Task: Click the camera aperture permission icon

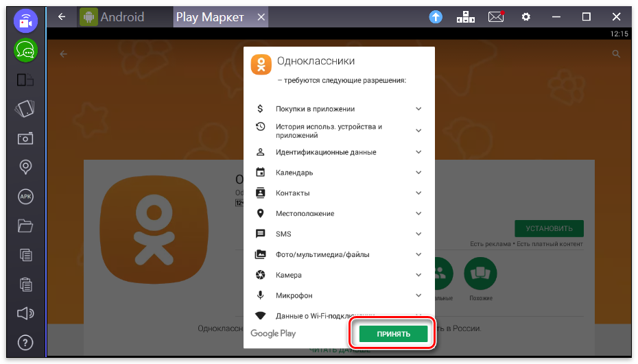Action: pos(260,275)
